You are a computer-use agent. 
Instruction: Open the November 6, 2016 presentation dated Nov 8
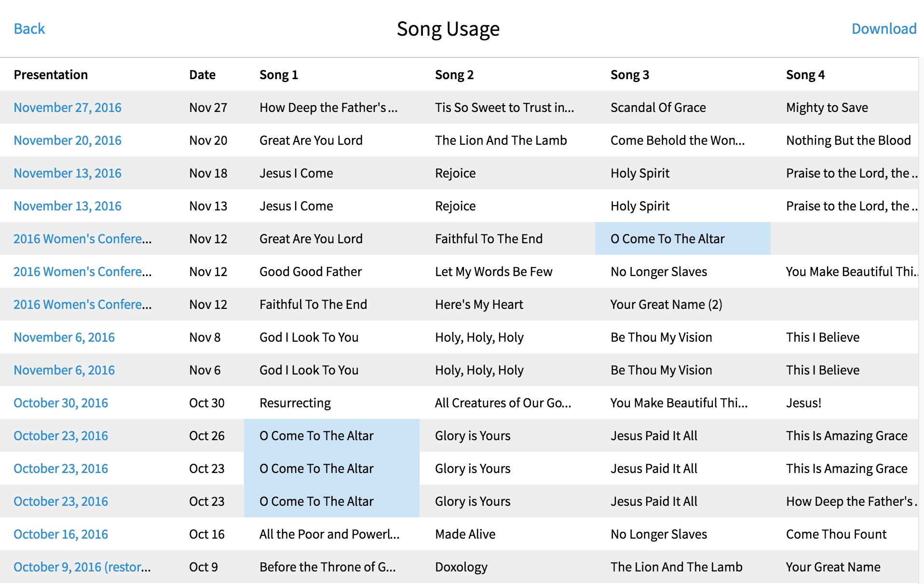pos(64,337)
